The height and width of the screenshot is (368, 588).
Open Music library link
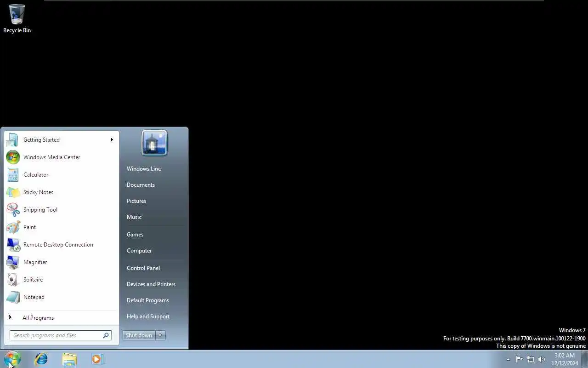click(x=134, y=217)
